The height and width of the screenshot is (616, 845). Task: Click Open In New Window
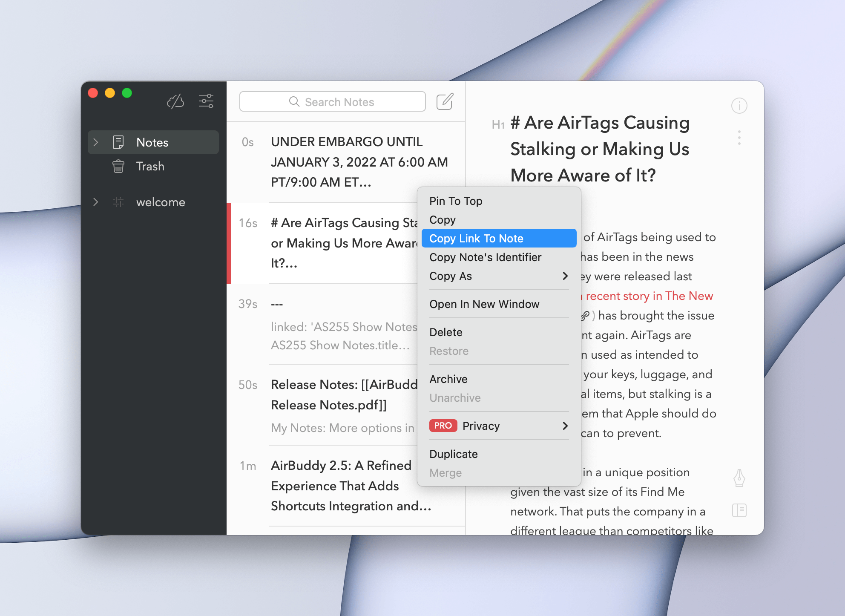[485, 304]
